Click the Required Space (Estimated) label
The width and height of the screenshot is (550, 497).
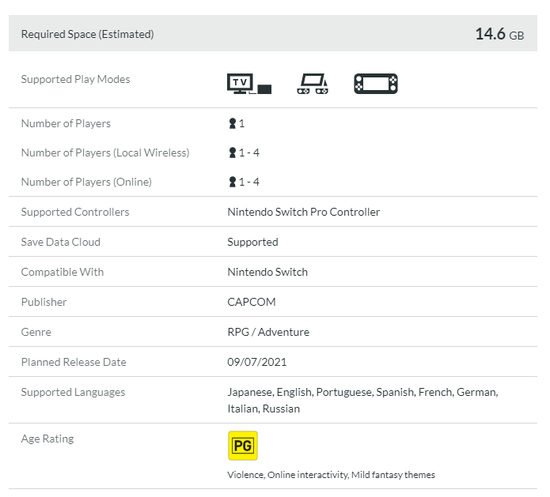point(87,34)
